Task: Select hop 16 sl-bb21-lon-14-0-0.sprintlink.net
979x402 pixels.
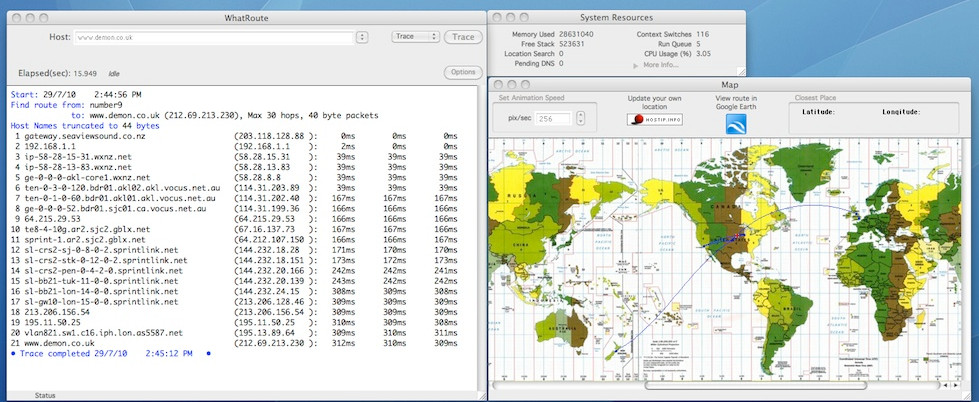Action: [x=101, y=291]
